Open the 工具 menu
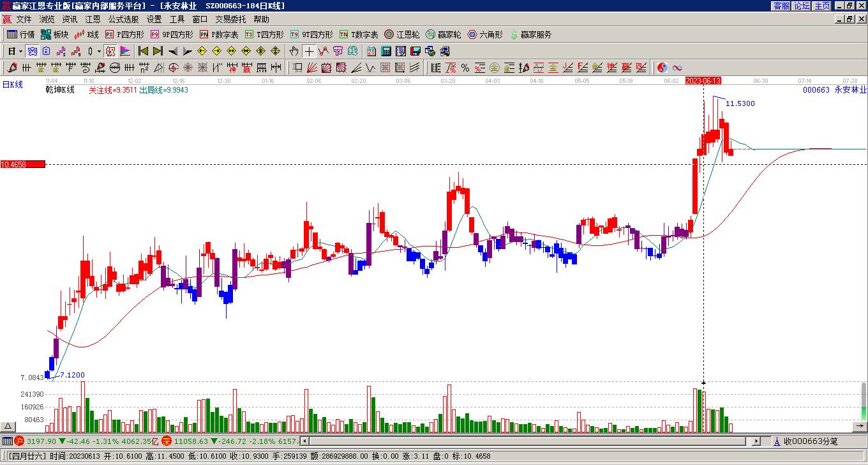868x465 pixels. point(177,20)
